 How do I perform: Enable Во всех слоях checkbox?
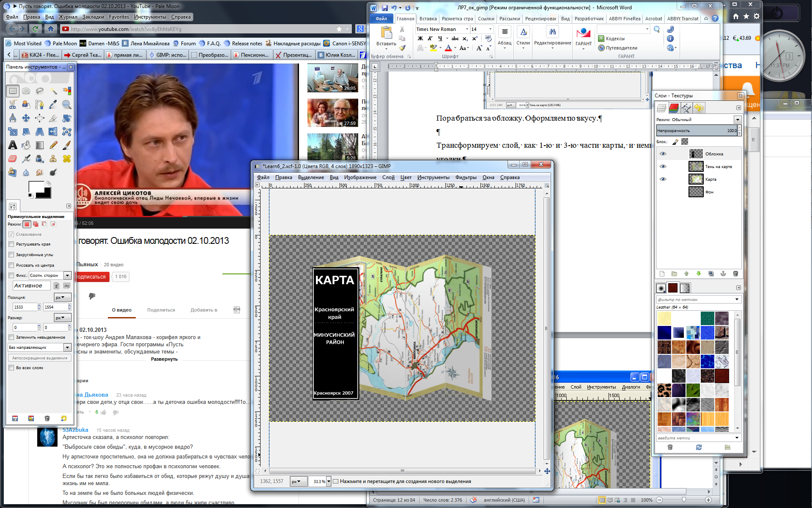(11, 368)
